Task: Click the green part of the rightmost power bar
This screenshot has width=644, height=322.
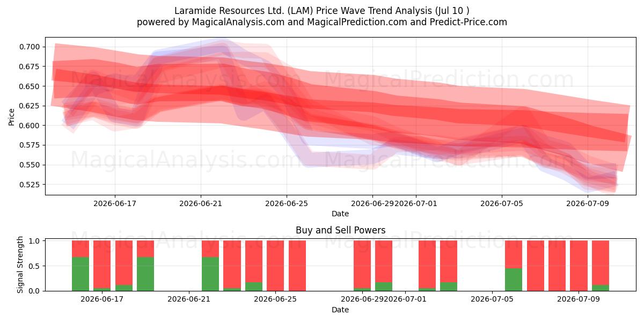Action: coord(601,288)
